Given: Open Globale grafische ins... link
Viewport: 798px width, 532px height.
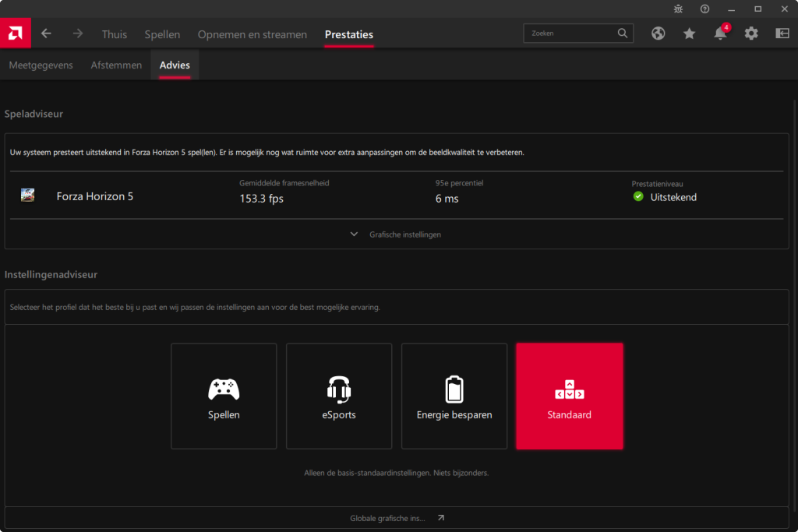Looking at the screenshot, I should (387, 518).
